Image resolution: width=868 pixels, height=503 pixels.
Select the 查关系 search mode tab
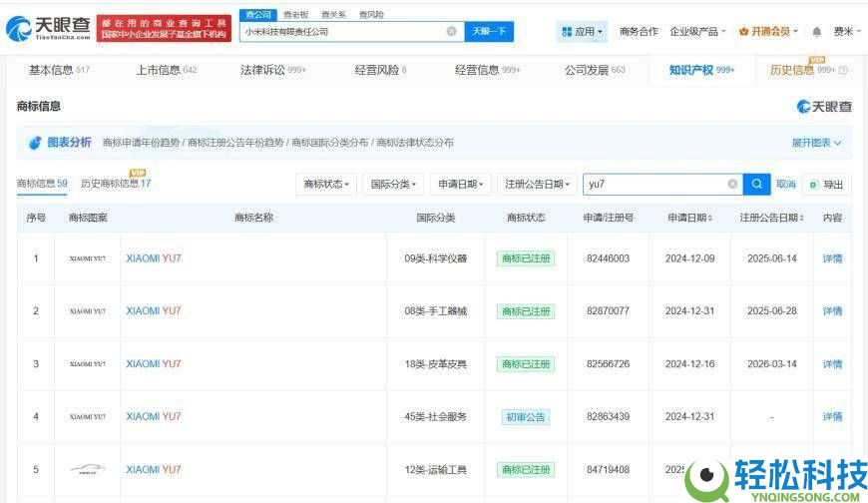point(333,14)
